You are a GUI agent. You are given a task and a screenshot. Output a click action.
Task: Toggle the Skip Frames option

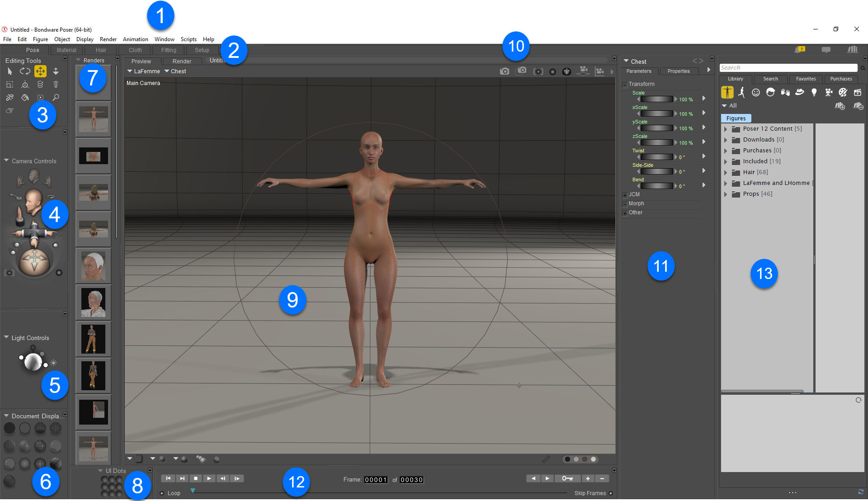611,493
